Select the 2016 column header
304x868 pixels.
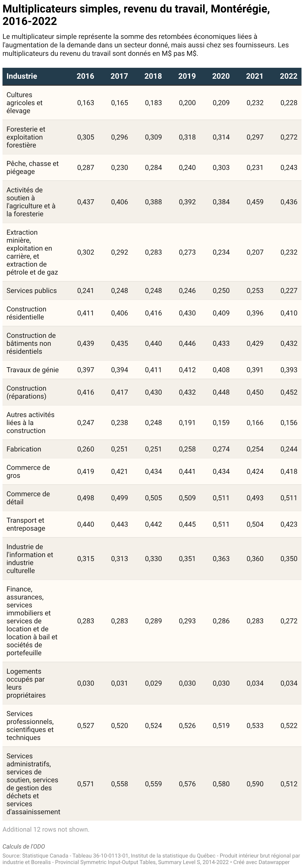[x=85, y=76]
